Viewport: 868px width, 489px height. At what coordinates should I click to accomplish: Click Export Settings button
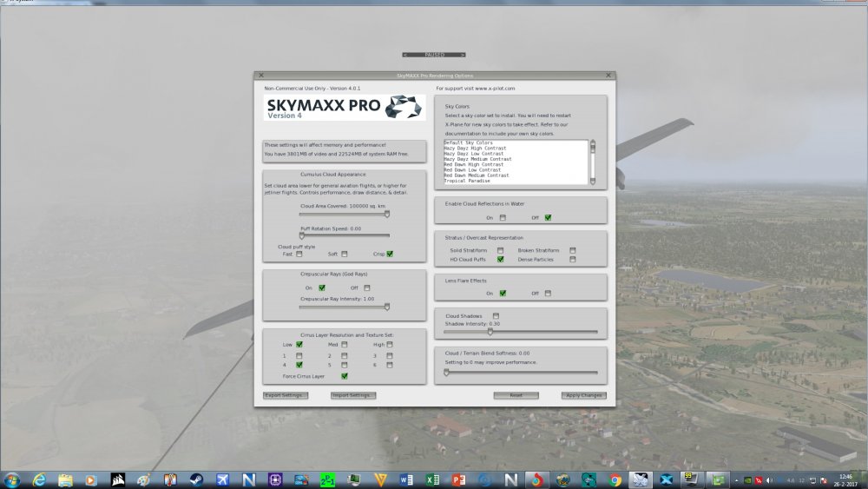point(285,395)
